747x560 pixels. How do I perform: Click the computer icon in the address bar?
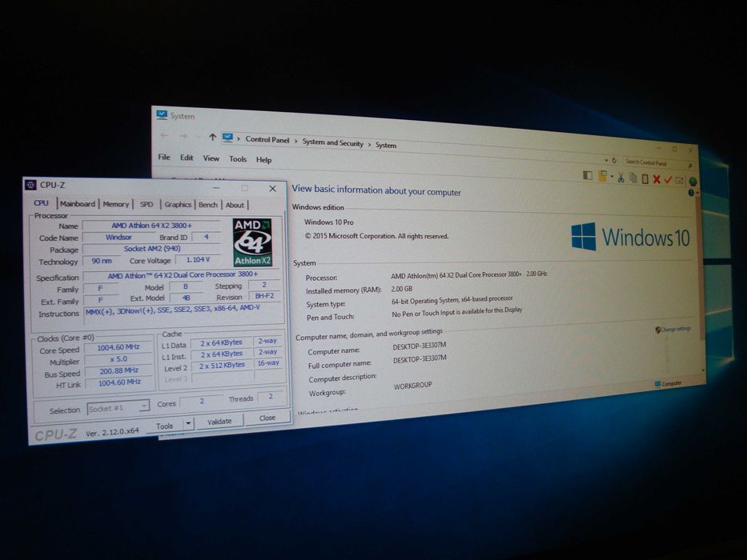227,138
